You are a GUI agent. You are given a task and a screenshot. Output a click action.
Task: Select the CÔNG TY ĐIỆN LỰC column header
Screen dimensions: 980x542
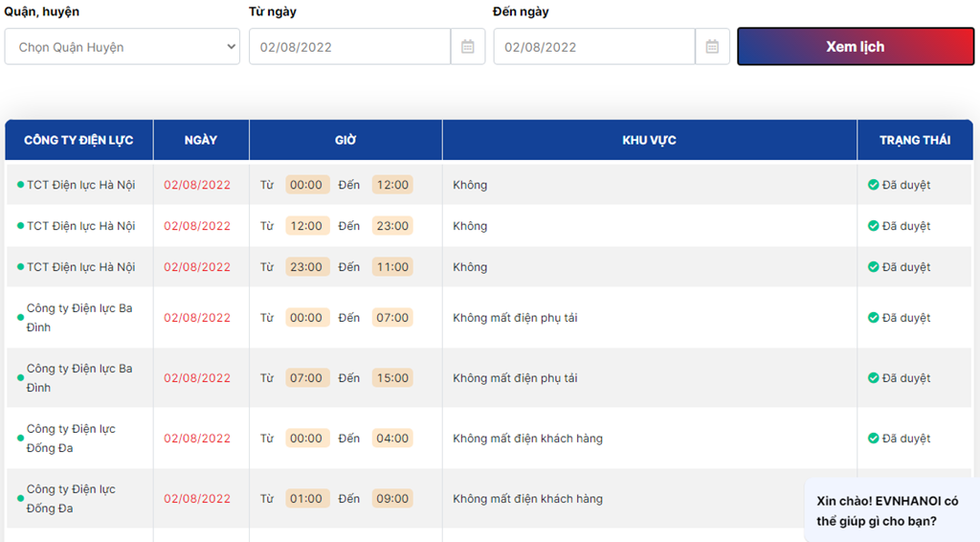point(78,140)
